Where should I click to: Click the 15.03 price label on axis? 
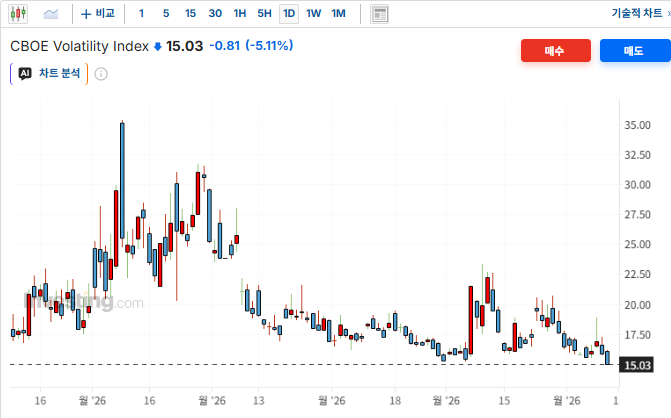[637, 365]
